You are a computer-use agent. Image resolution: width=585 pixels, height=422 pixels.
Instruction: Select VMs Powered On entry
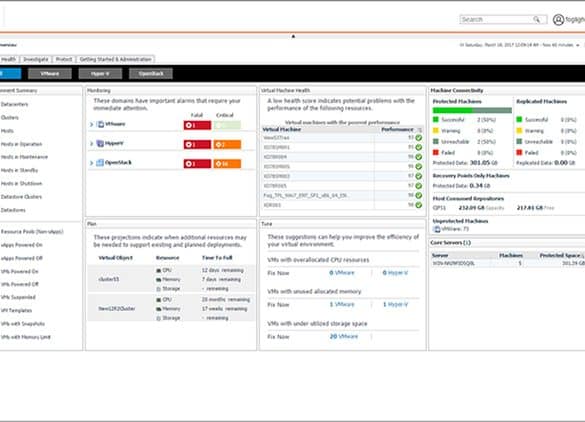click(x=20, y=272)
